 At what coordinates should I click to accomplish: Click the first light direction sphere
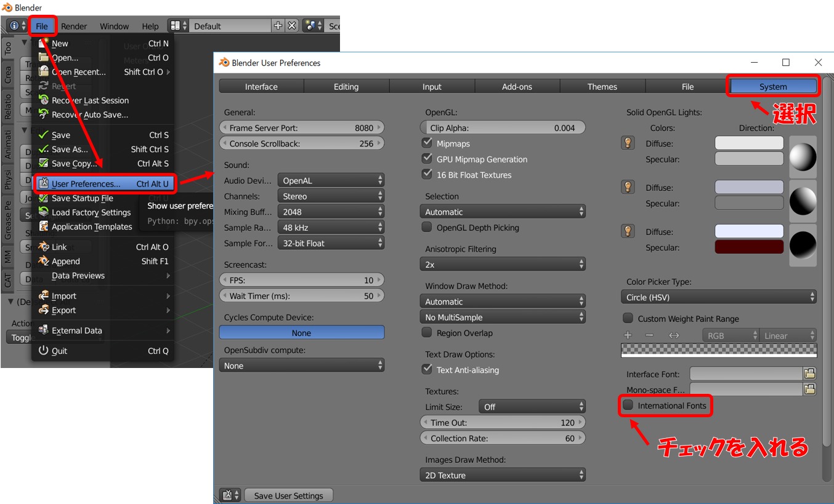[x=803, y=158]
